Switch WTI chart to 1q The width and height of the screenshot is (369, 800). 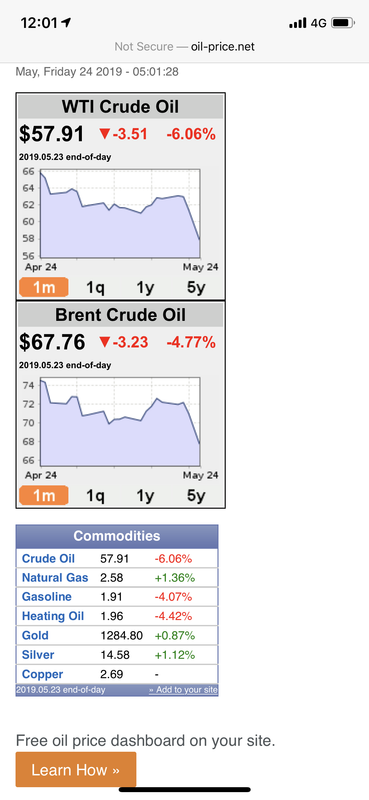[95, 288]
